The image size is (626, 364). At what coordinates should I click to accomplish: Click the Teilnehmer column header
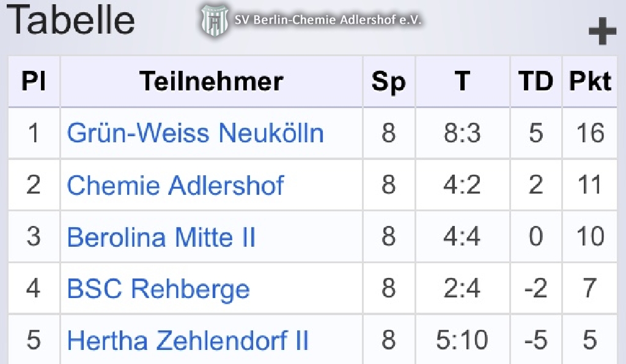coord(212,81)
